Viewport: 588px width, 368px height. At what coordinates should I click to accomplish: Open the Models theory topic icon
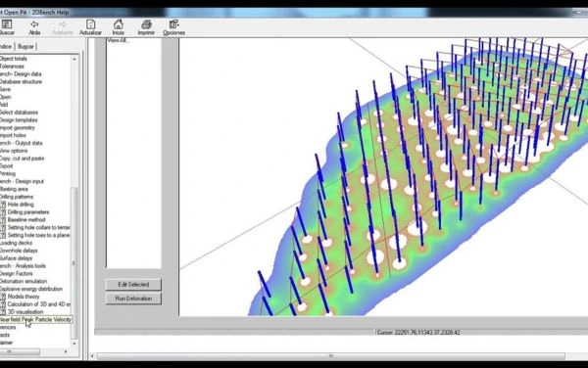(x=3, y=297)
